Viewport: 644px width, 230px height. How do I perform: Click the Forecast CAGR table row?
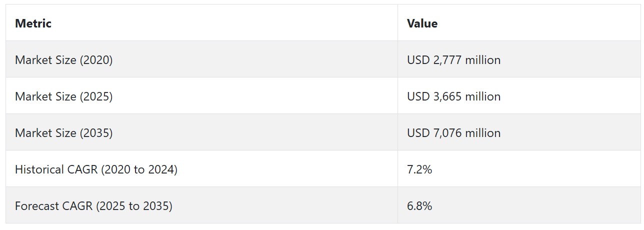(x=323, y=205)
